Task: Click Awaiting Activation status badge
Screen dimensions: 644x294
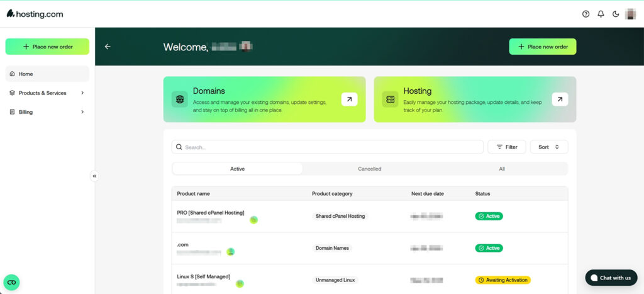Action: [502, 280]
